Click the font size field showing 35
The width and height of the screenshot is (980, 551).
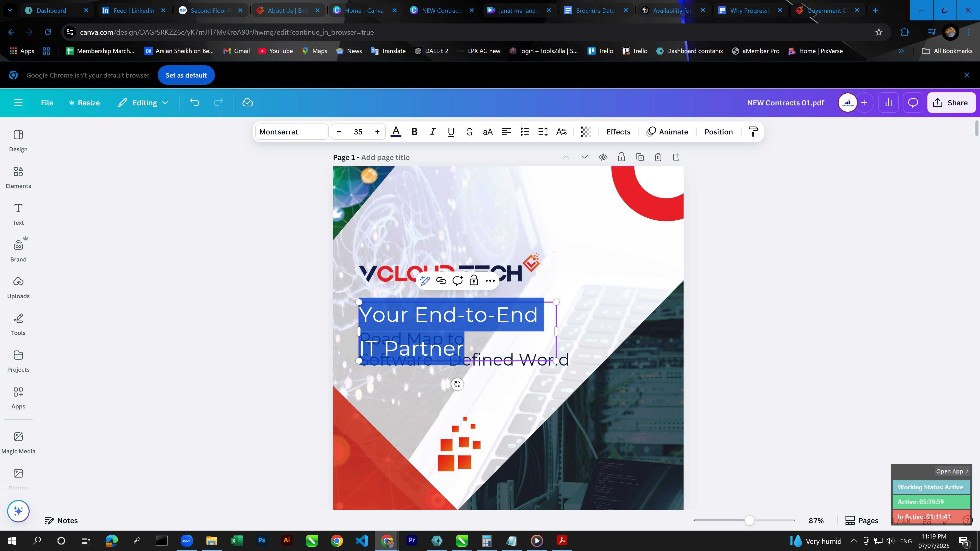click(x=358, y=132)
